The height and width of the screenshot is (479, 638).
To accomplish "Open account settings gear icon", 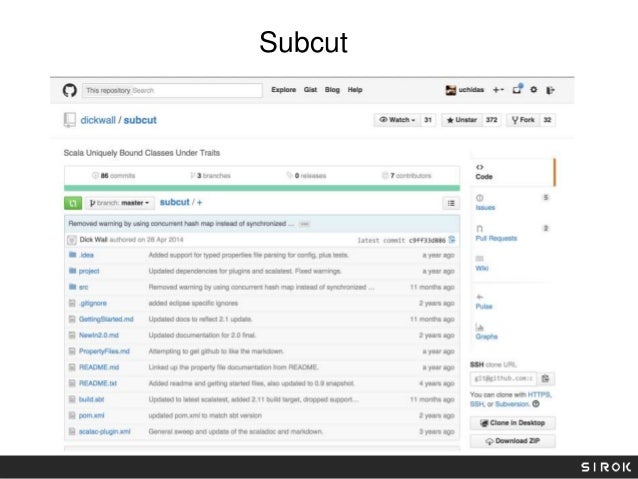I will [x=533, y=90].
